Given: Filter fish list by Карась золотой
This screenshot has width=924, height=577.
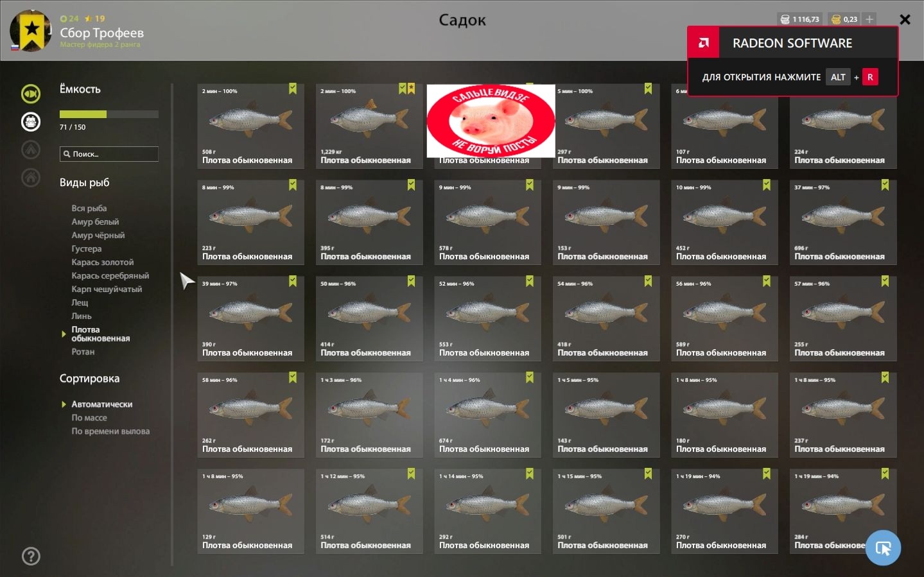Looking at the screenshot, I should (x=103, y=262).
